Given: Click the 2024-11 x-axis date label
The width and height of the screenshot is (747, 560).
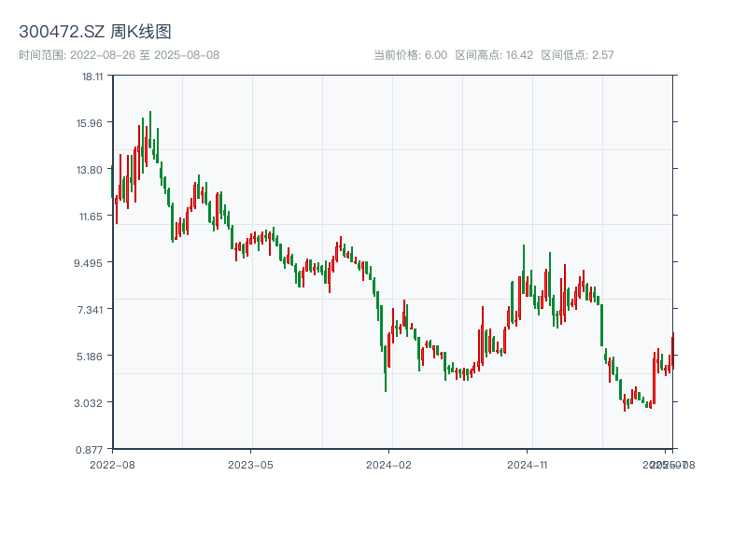Looking at the screenshot, I should (x=528, y=464).
